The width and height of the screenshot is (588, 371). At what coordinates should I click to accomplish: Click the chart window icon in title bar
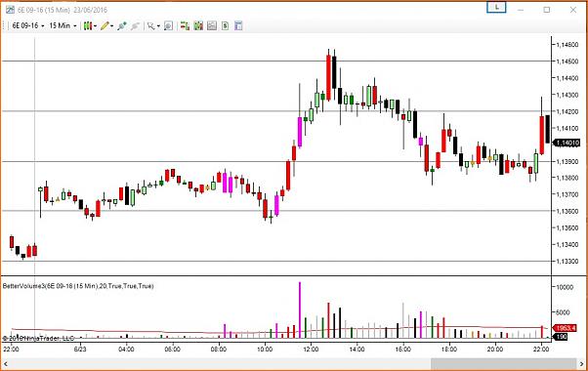pos(10,10)
